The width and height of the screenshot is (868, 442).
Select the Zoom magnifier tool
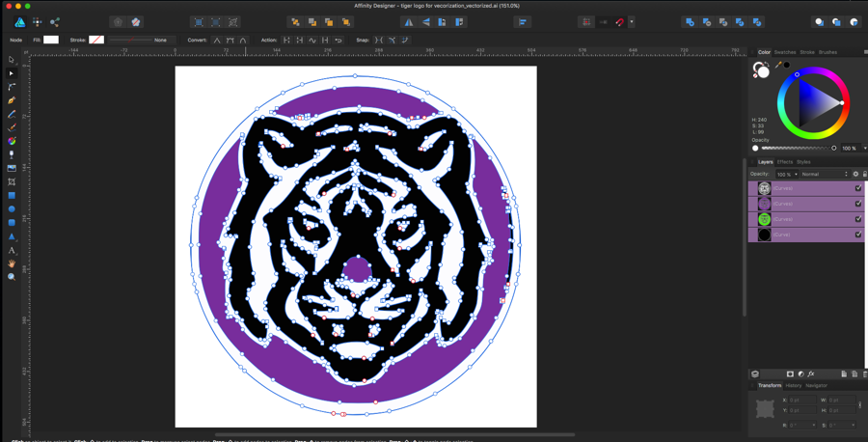(12, 277)
